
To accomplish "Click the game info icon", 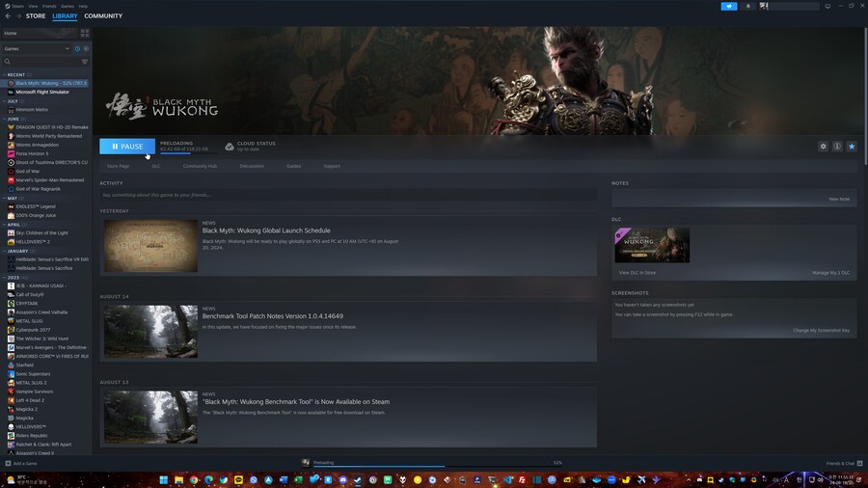I will click(x=837, y=147).
